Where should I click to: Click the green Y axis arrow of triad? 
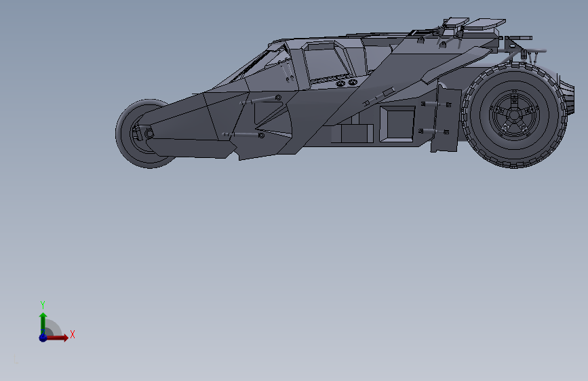pyautogui.click(x=43, y=323)
